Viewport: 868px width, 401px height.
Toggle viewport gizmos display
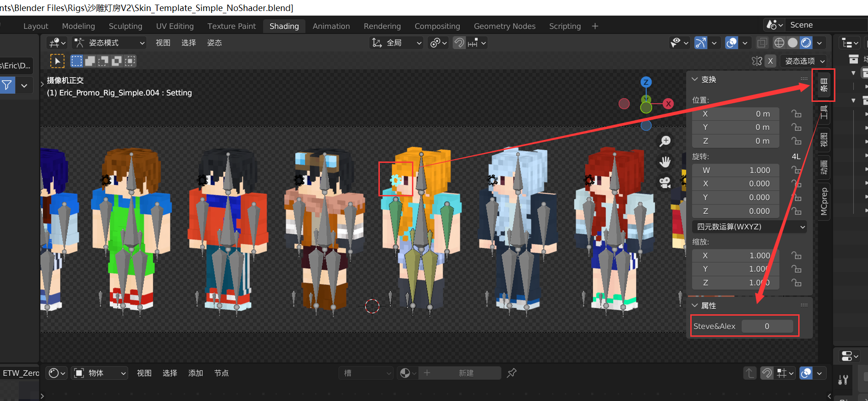coord(701,43)
